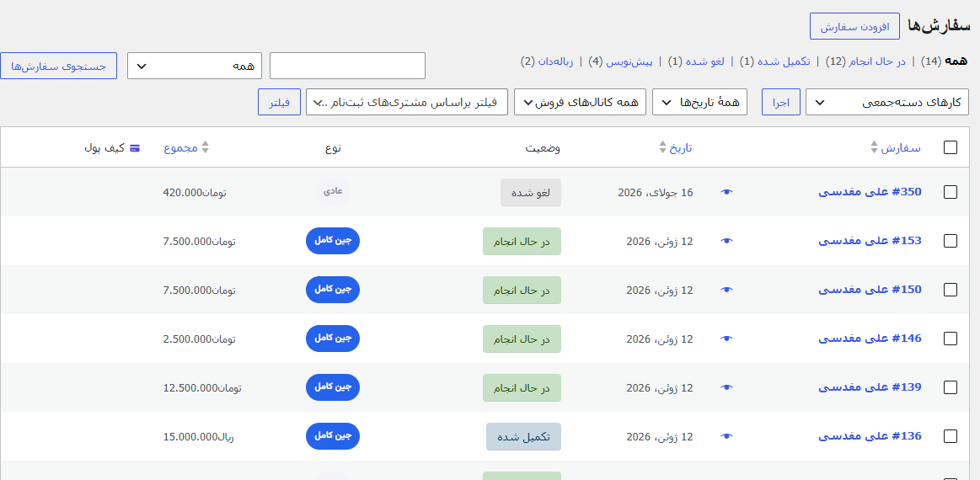The height and width of the screenshot is (480, 980).
Task: Select checkbox for order #146
Action: coord(950,339)
